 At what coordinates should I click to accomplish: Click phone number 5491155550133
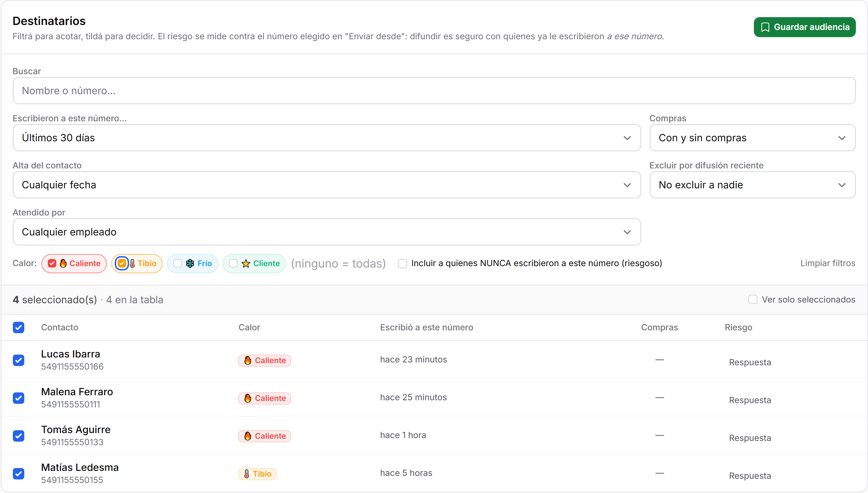coord(72,442)
